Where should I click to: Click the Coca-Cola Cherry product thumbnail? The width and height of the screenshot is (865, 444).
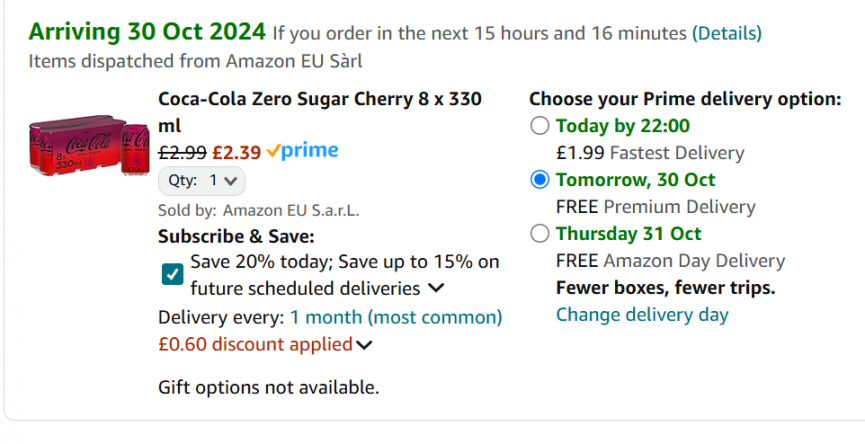tap(88, 145)
